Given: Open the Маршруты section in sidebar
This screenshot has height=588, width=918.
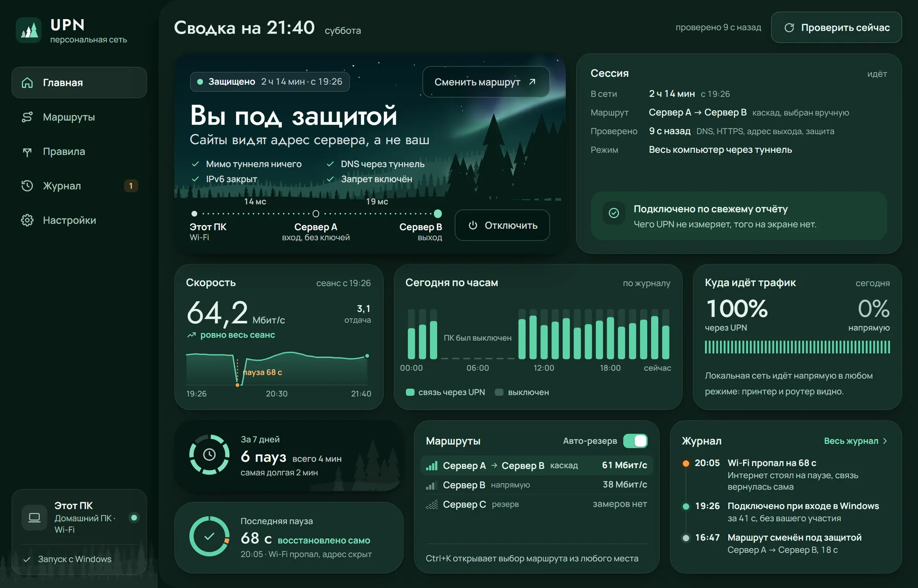Looking at the screenshot, I should pos(79,117).
